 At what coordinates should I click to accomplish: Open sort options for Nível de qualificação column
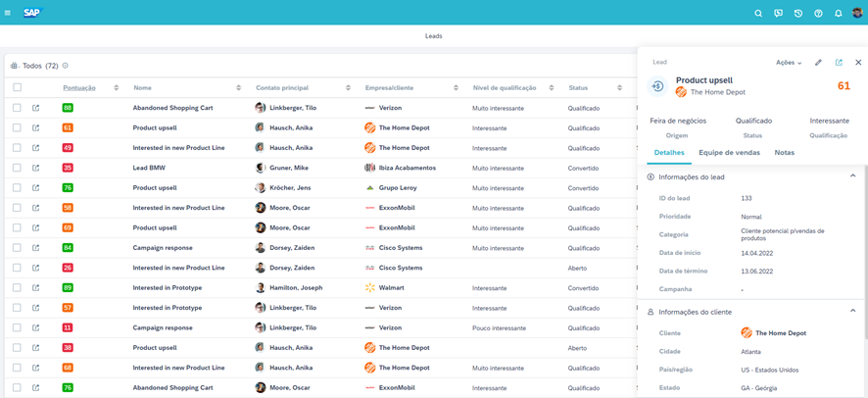coord(552,87)
